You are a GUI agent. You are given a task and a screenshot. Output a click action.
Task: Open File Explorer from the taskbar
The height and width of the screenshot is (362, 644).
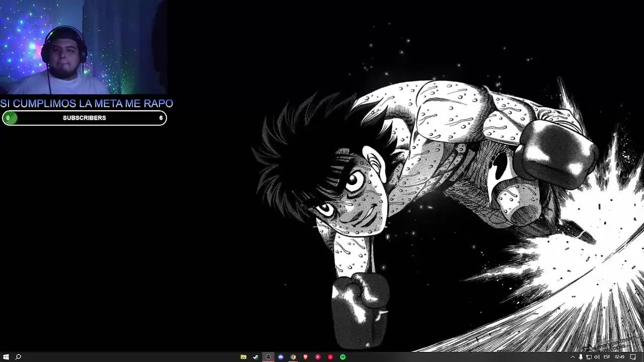(243, 357)
